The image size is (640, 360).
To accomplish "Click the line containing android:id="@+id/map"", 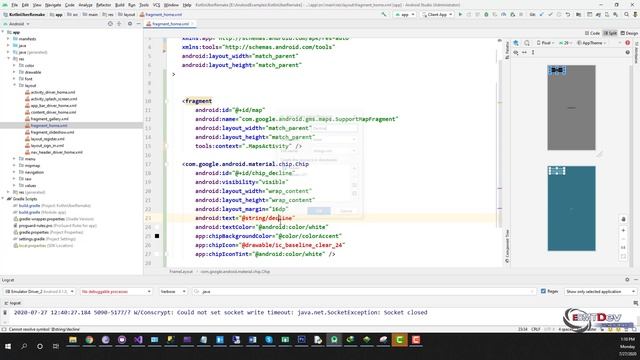I will pos(230,110).
